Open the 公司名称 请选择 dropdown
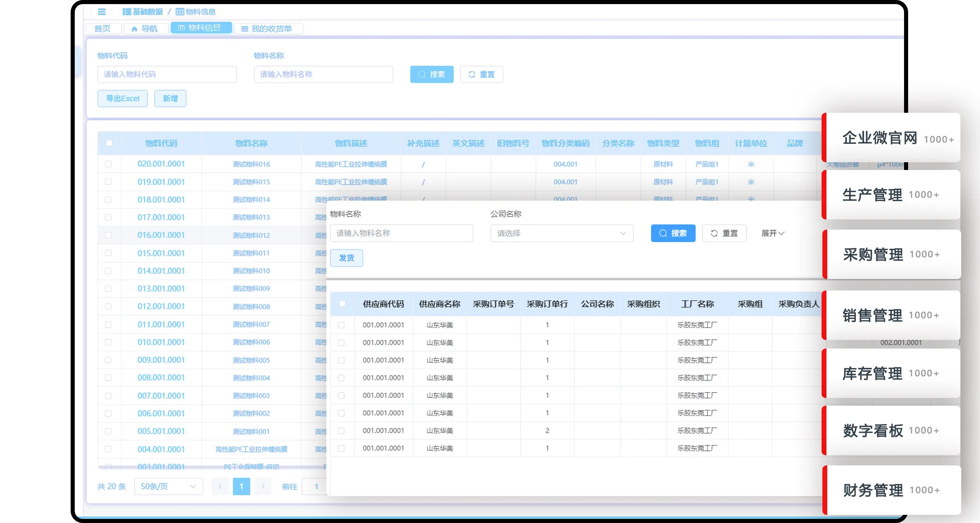The height and width of the screenshot is (523, 980). coord(561,233)
